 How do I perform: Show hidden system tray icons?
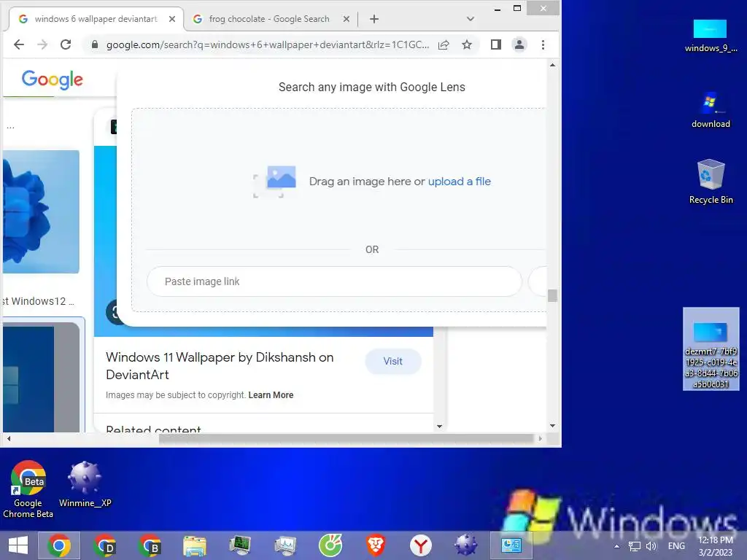click(616, 546)
